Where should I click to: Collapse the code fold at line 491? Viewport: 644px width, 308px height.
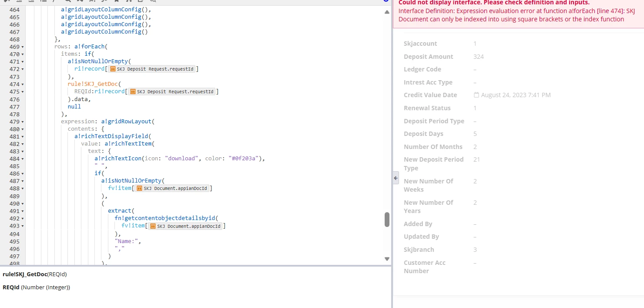pos(22,211)
